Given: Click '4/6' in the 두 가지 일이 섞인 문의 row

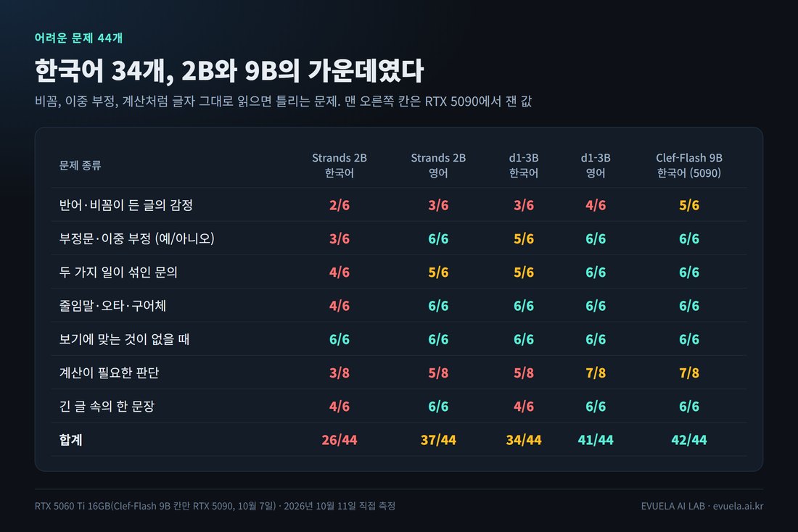Looking at the screenshot, I should pyautogui.click(x=340, y=272).
